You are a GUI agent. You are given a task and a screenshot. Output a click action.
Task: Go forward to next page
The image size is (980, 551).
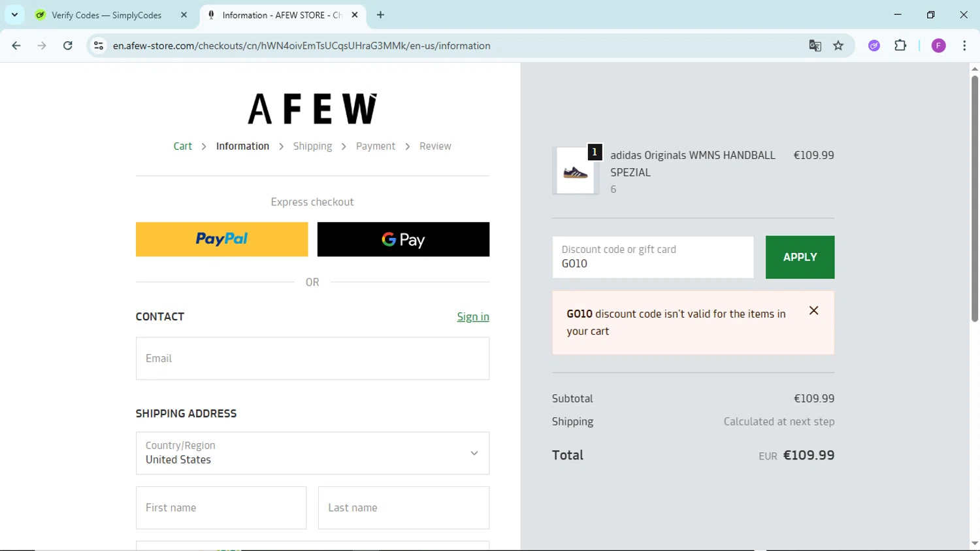pyautogui.click(x=42, y=46)
